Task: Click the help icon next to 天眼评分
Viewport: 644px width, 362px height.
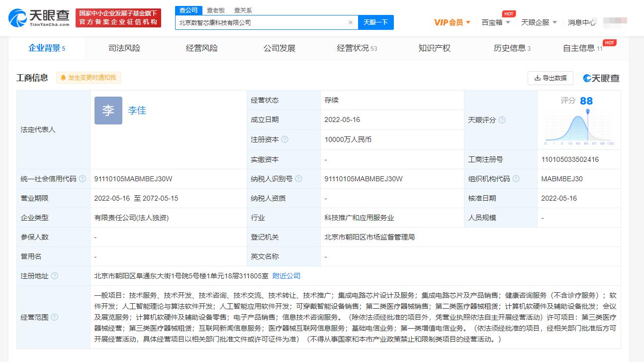Action: (502, 120)
